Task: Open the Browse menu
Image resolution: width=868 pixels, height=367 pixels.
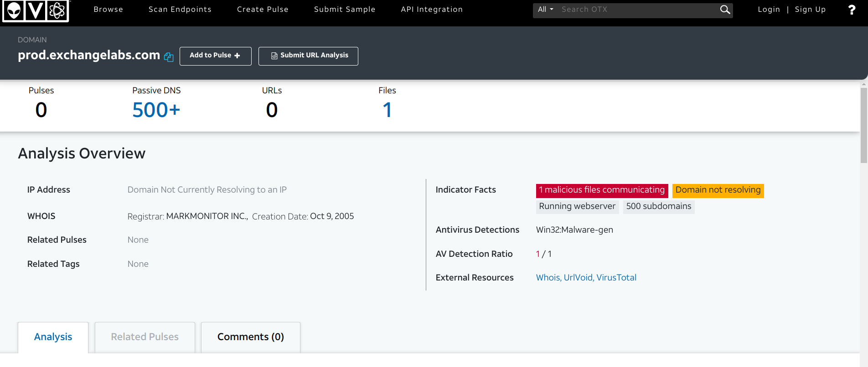Action: coord(108,10)
